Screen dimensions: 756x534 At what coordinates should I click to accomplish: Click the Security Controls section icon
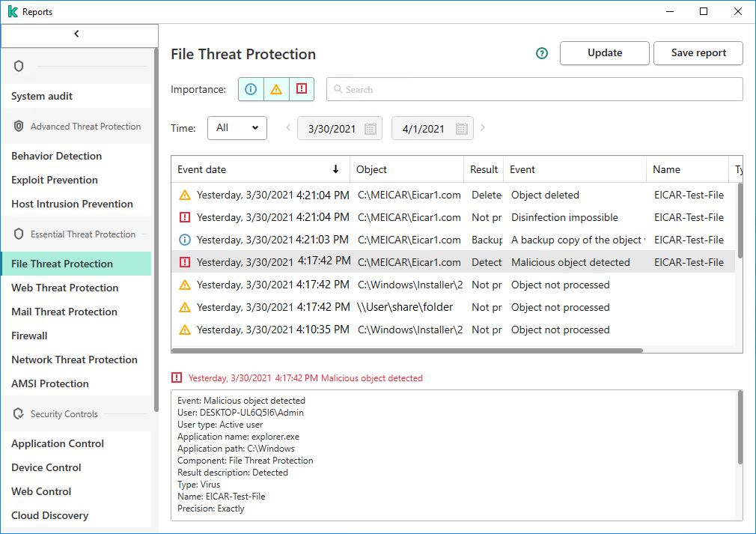click(x=18, y=413)
